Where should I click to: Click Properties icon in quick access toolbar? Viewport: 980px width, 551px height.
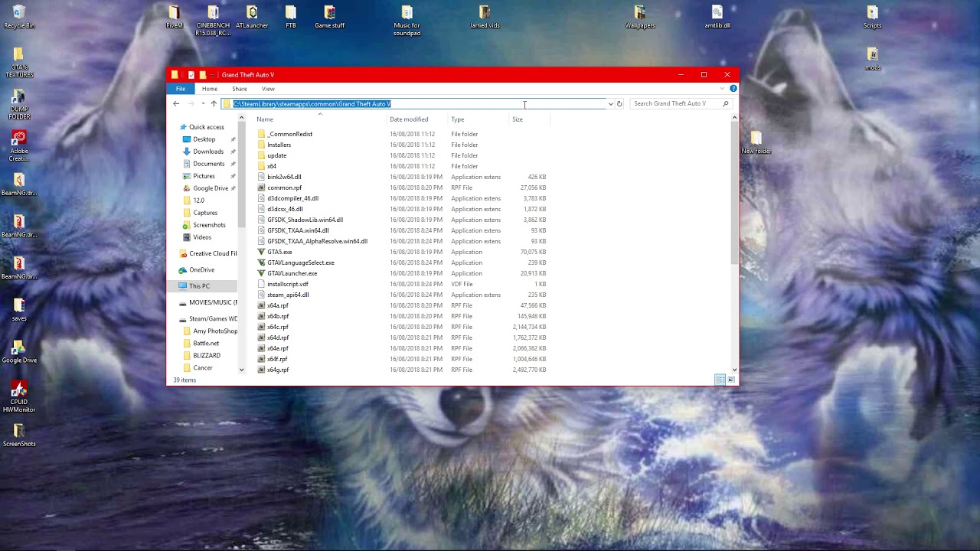pyautogui.click(x=191, y=75)
